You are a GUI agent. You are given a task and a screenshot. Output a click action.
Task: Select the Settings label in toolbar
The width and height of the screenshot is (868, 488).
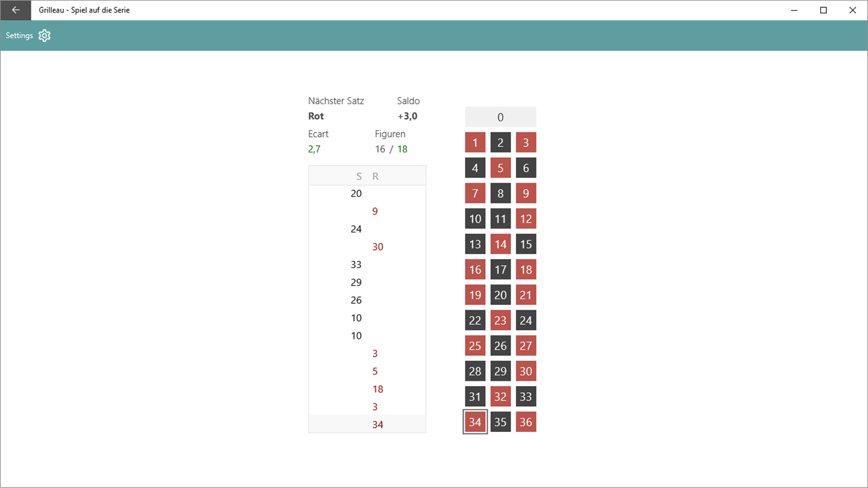pyautogui.click(x=19, y=36)
